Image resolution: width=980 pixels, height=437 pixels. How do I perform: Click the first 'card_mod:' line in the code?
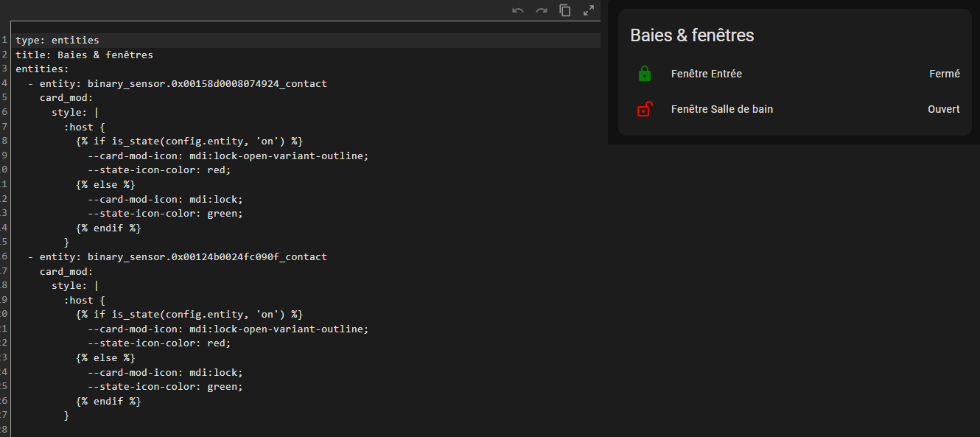(66, 98)
